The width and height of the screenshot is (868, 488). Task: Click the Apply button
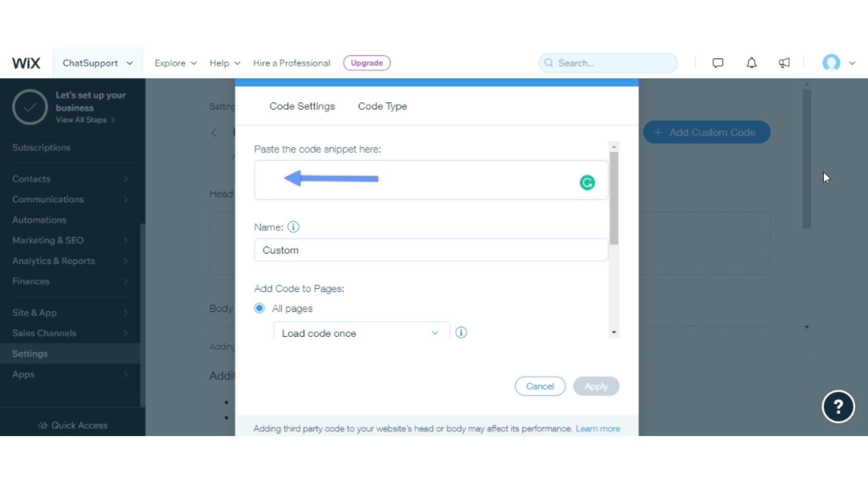[596, 386]
